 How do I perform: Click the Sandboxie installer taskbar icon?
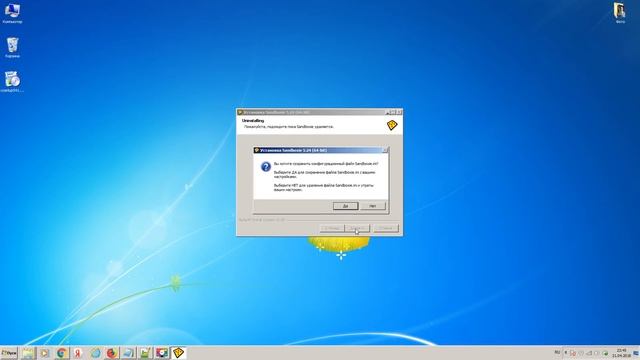178,353
